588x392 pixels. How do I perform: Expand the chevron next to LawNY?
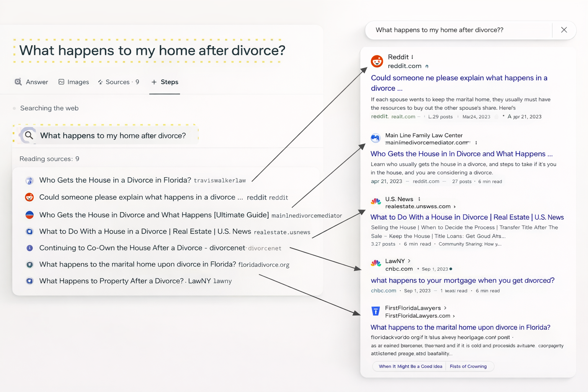(x=409, y=261)
